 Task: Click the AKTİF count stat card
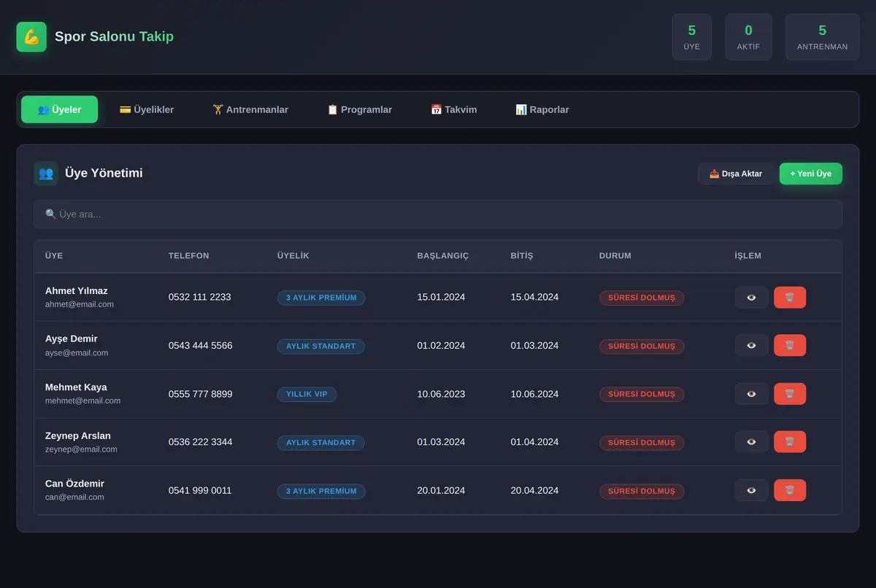pos(748,37)
